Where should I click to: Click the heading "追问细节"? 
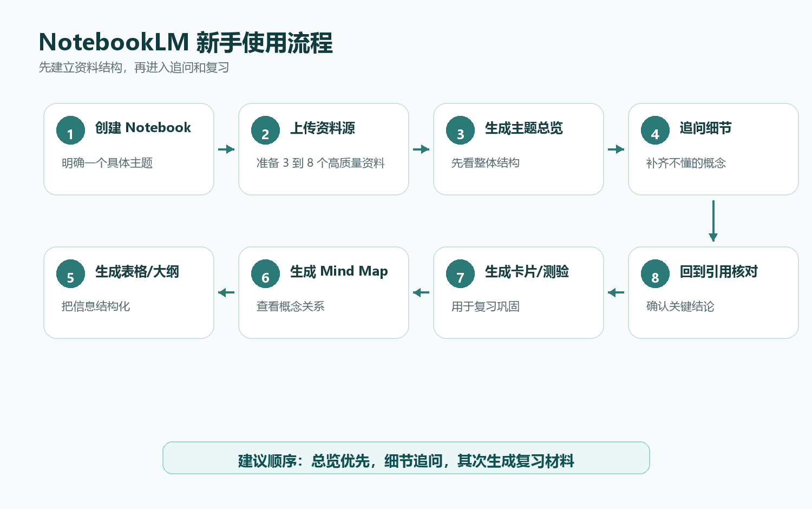tap(706, 128)
